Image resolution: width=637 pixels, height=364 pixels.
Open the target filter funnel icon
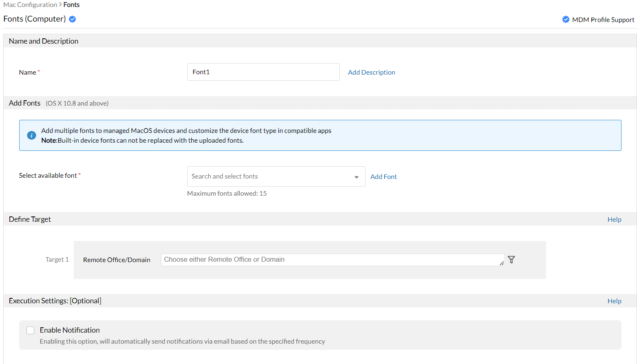[x=511, y=260]
